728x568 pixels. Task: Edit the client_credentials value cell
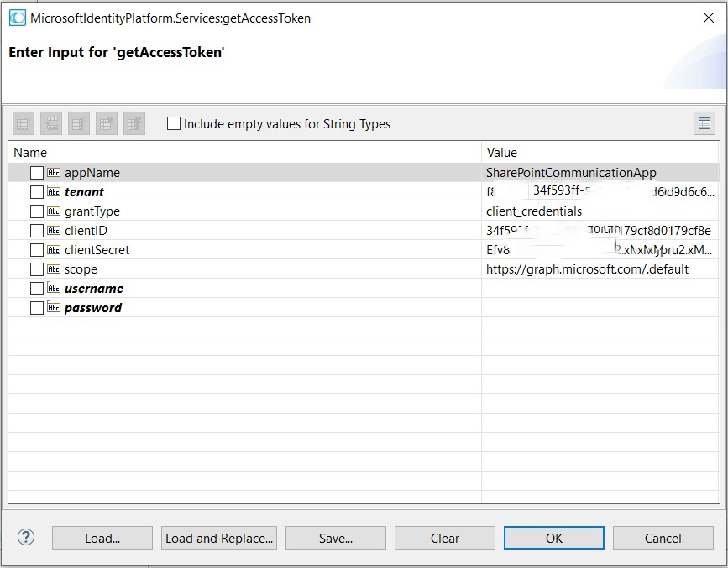[600, 211]
